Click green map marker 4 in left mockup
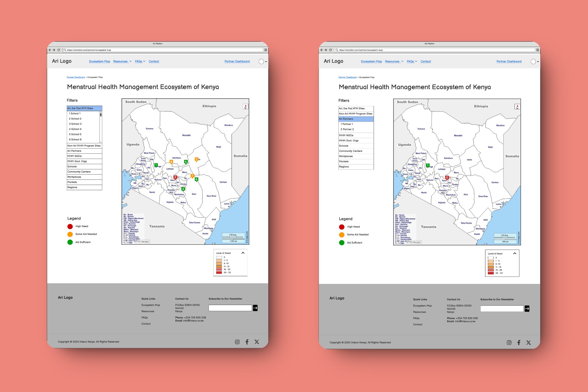The height and width of the screenshot is (392, 588). click(183, 189)
